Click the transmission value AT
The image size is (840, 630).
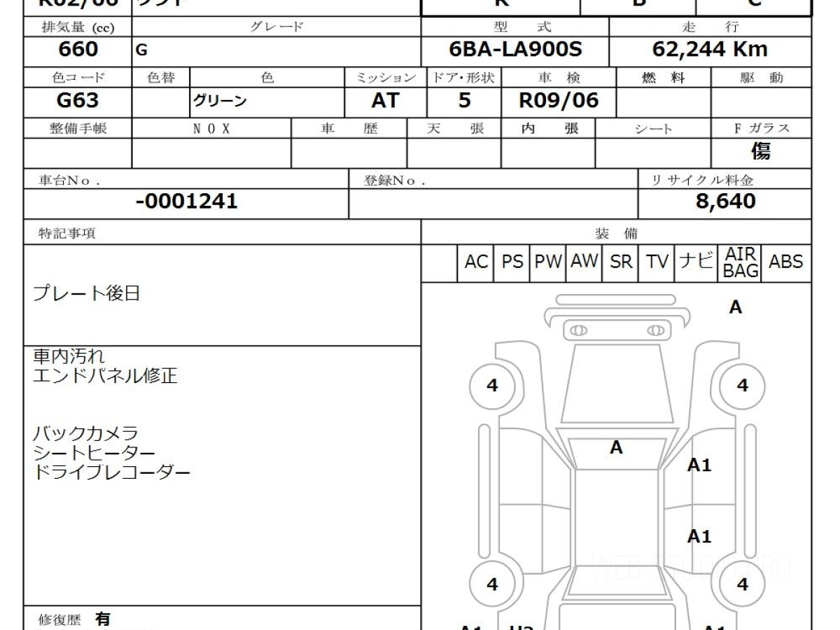(x=385, y=101)
